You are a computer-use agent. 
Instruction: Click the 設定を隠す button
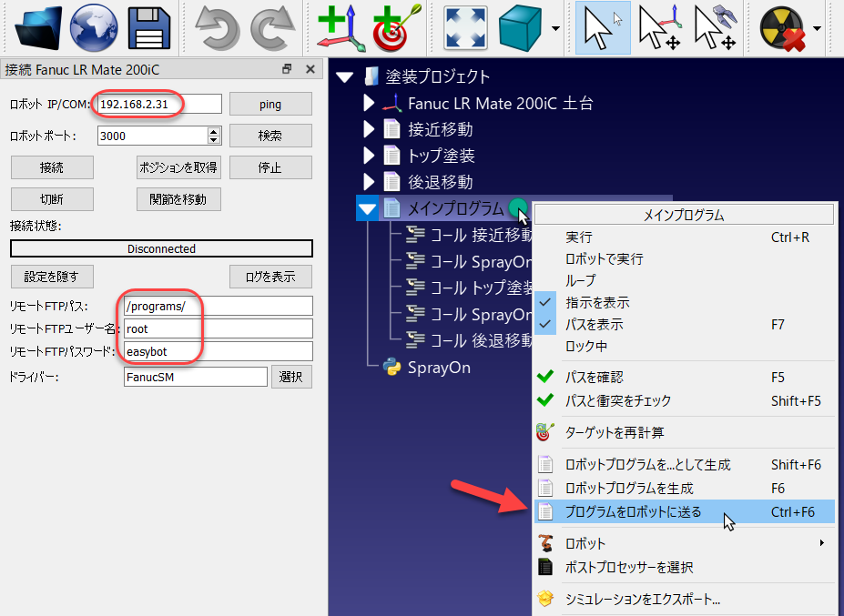click(x=52, y=277)
